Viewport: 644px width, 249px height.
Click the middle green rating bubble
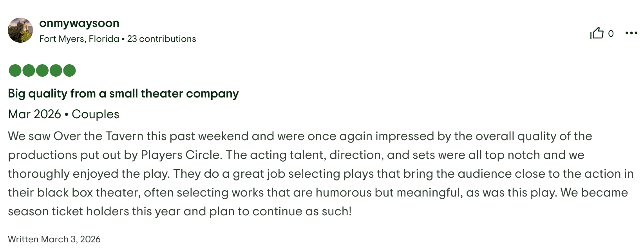coord(42,70)
